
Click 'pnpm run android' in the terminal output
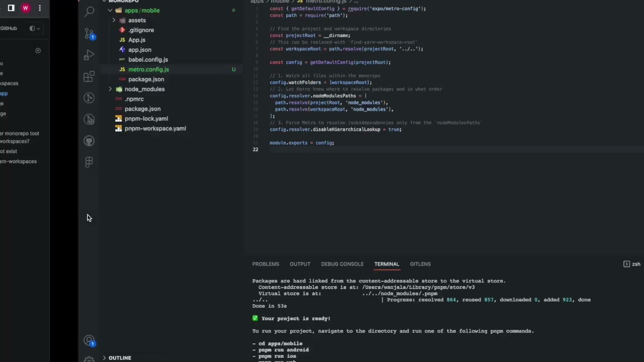click(284, 350)
